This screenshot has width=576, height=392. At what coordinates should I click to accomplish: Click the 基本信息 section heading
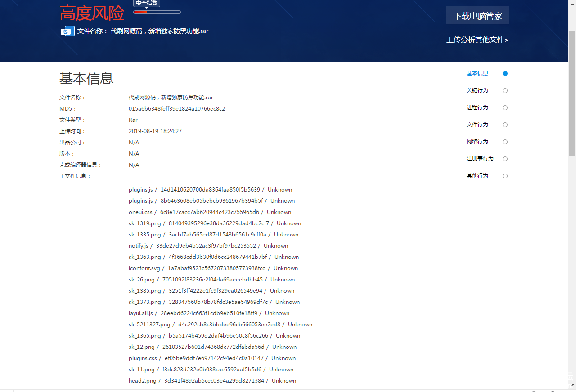pyautogui.click(x=86, y=78)
